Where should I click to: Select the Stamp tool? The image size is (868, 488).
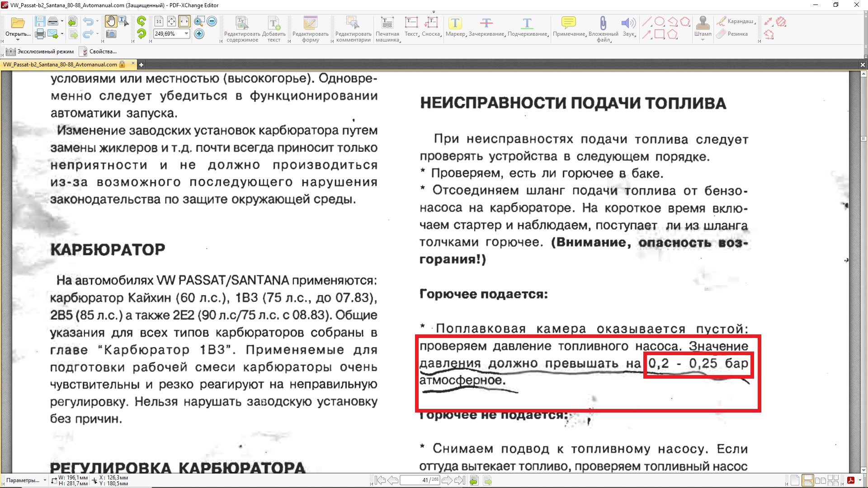[x=703, y=23]
